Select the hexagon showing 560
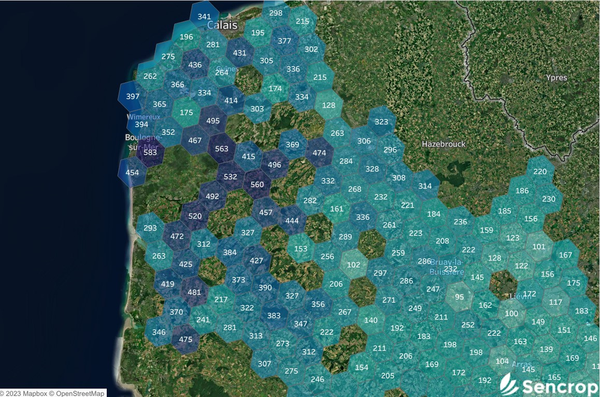Viewport: 600px width, 397px height. tap(257, 185)
